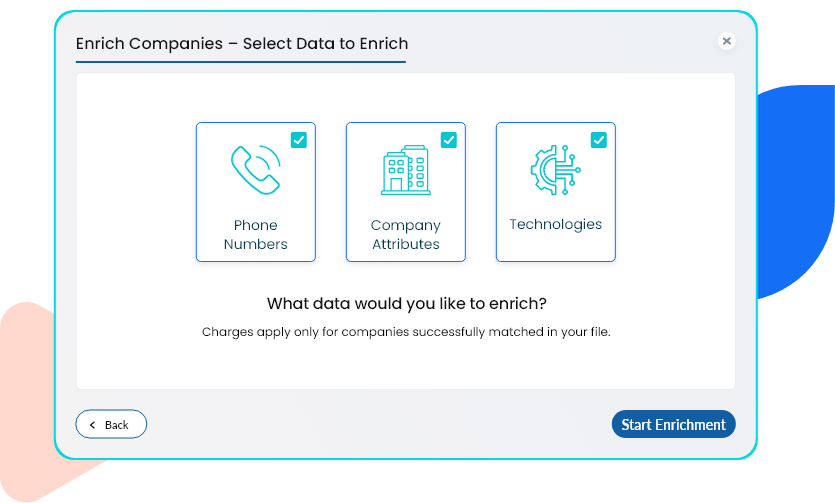835x503 pixels.
Task: Click the office building icon
Action: point(405,170)
